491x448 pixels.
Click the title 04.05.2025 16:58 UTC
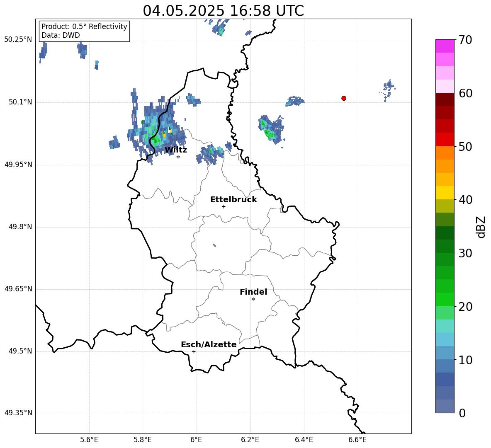tap(223, 11)
